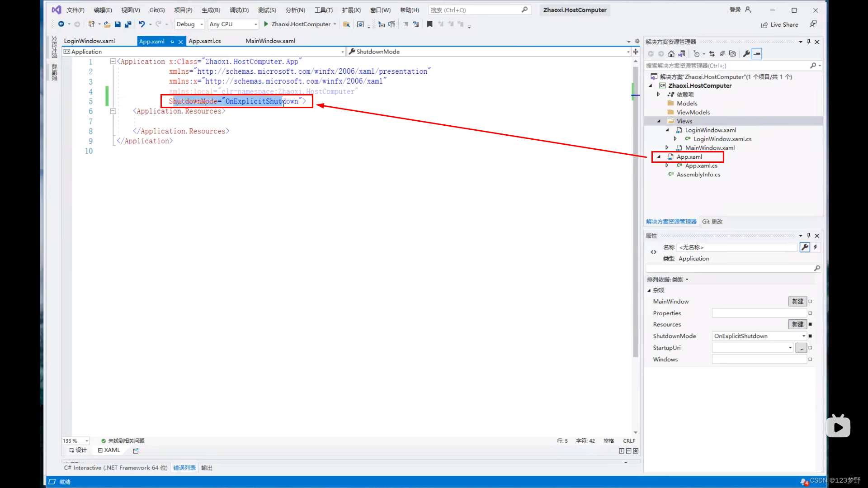The width and height of the screenshot is (868, 488).
Task: Click MainWindow property marker square
Action: [810, 302]
